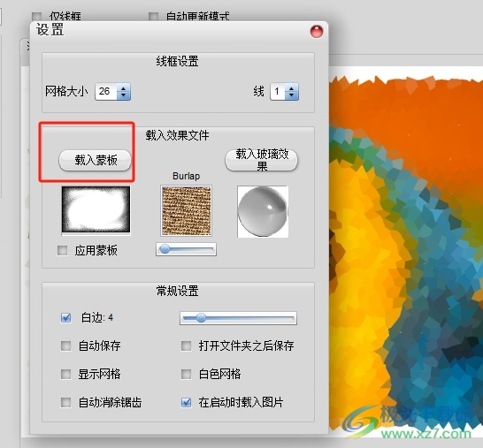Enable the 应用蒙板 checkbox
This screenshot has height=448, width=483.
(x=62, y=250)
